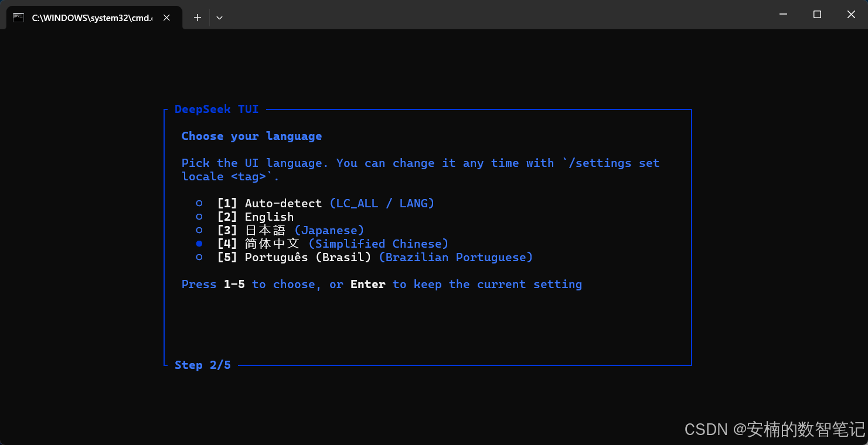Click the "/settings set" command text

coord(614,163)
